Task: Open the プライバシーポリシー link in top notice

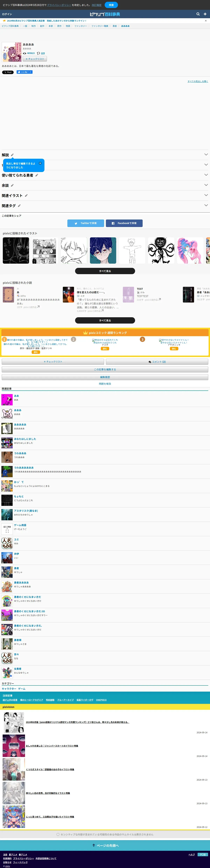Action: click(59, 5)
